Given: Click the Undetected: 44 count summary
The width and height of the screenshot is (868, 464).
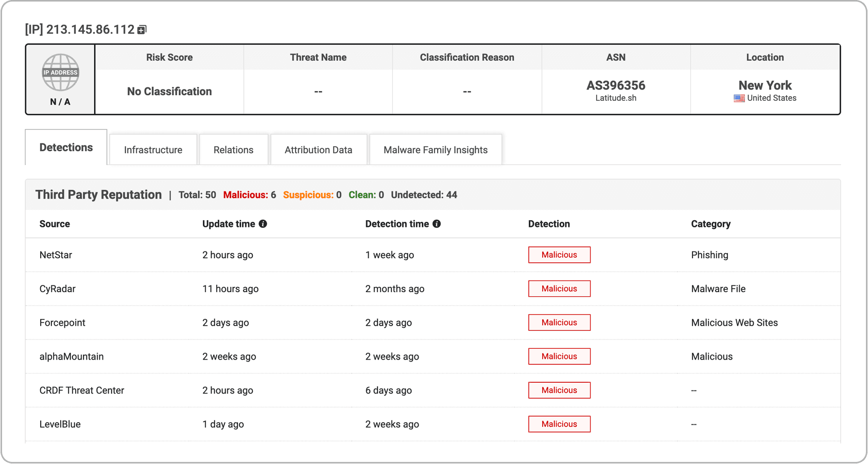Looking at the screenshot, I should click(424, 195).
